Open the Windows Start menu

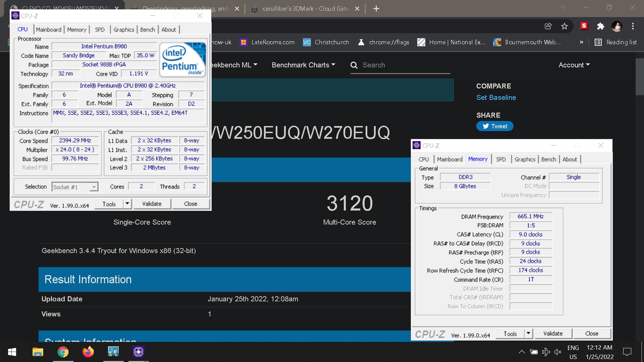click(12, 352)
